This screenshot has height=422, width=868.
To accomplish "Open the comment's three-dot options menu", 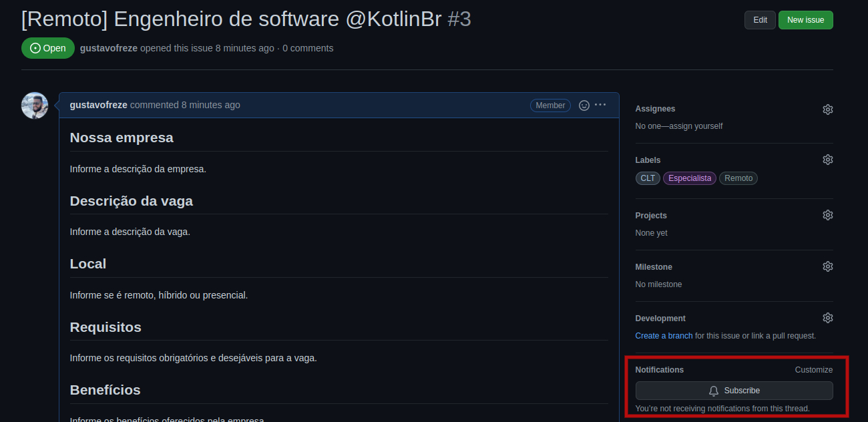I will click(x=600, y=105).
